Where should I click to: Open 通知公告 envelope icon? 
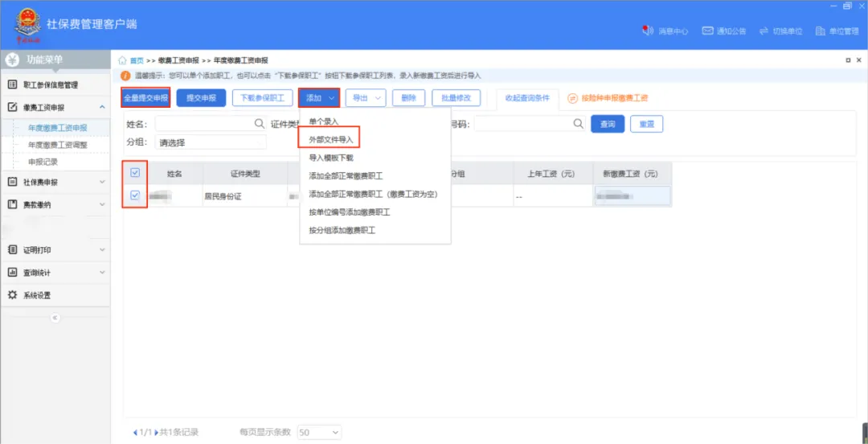point(707,31)
